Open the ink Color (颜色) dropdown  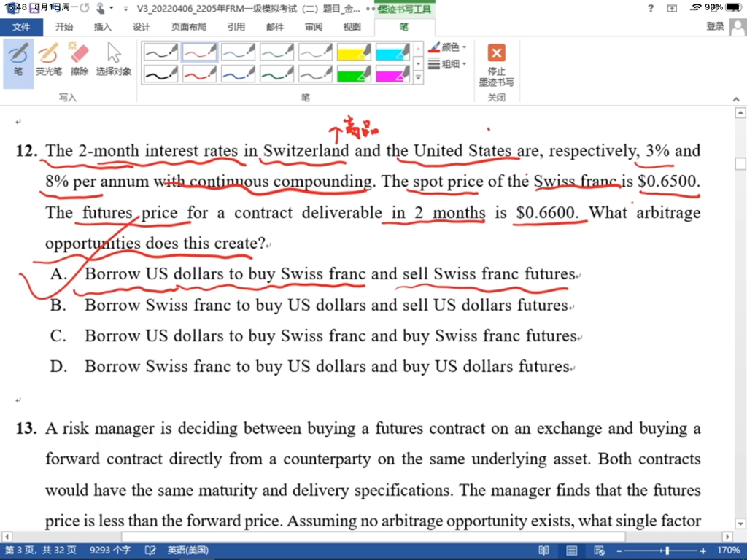pos(448,47)
